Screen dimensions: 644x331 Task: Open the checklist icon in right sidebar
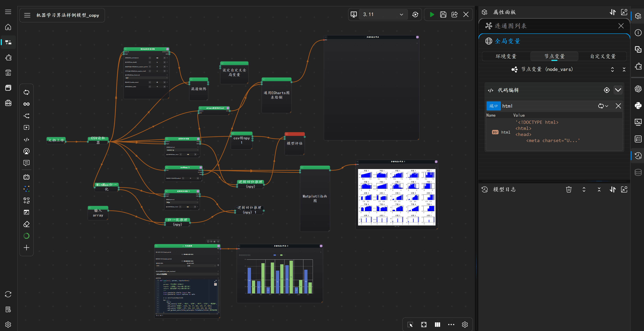[638, 139]
